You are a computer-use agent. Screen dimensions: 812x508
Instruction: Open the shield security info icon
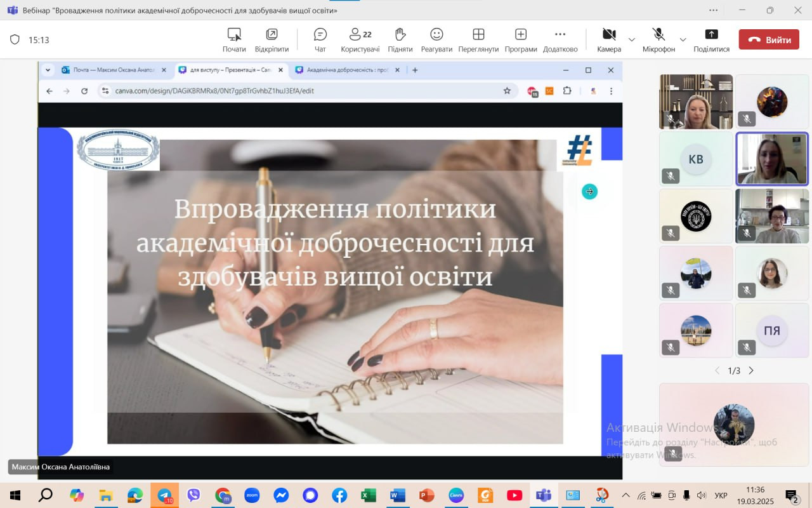15,39
